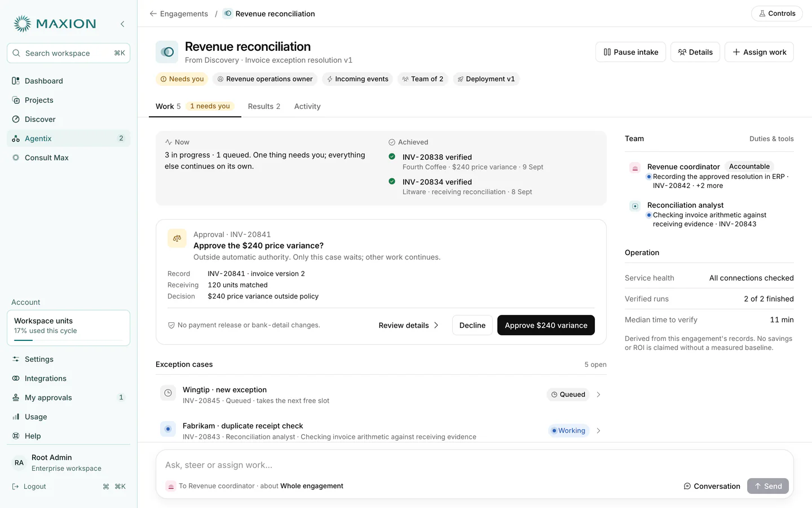This screenshot has height=508, width=812.
Task: Open the Dashboard icon in sidebar
Action: pos(16,81)
